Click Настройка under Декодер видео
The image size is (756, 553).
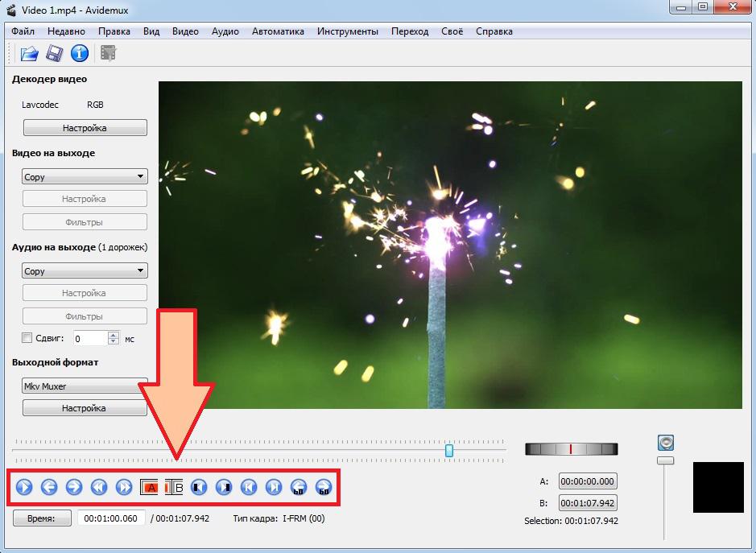pos(85,128)
